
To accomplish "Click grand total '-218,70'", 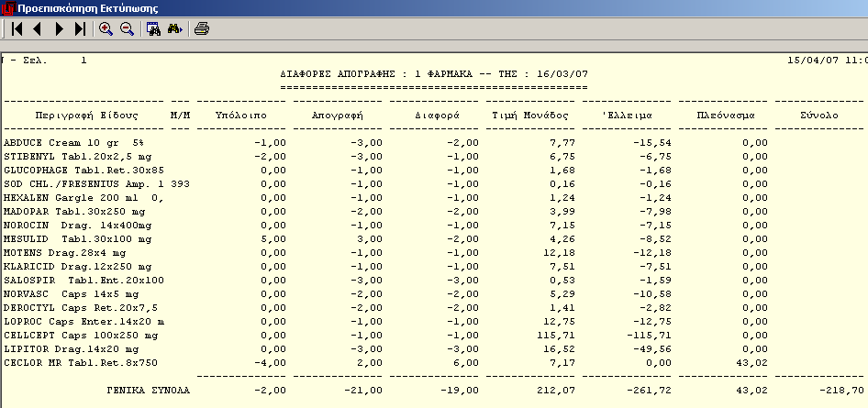I will 842,391.
